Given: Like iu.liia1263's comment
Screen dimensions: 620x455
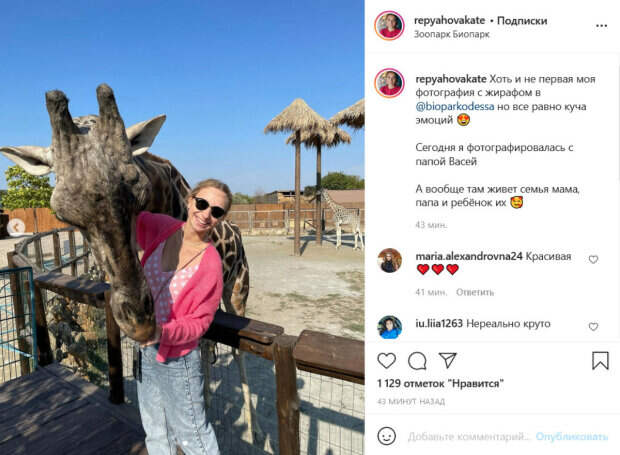Looking at the screenshot, I should [593, 327].
